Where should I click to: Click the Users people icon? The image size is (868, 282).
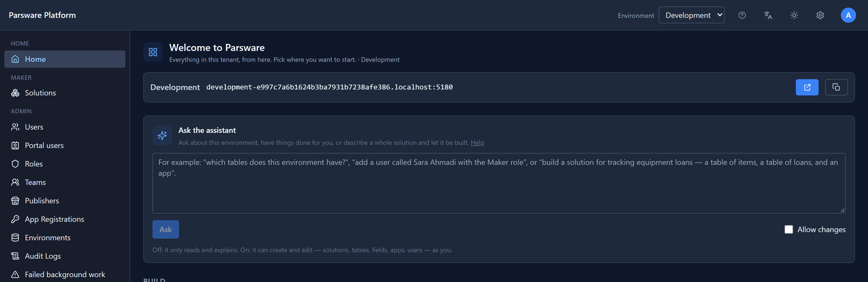[15, 127]
